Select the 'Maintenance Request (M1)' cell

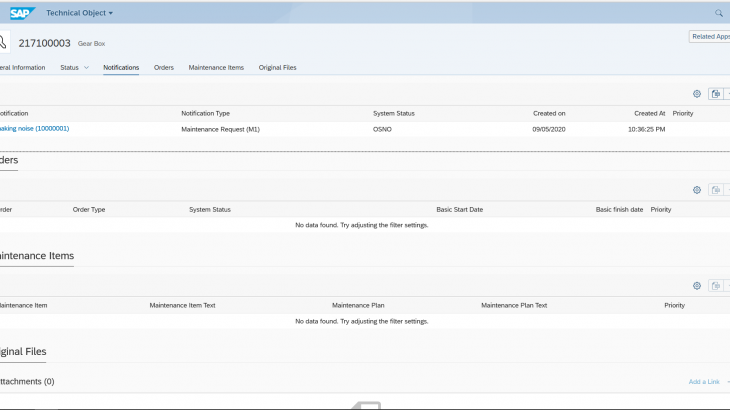tap(221, 129)
